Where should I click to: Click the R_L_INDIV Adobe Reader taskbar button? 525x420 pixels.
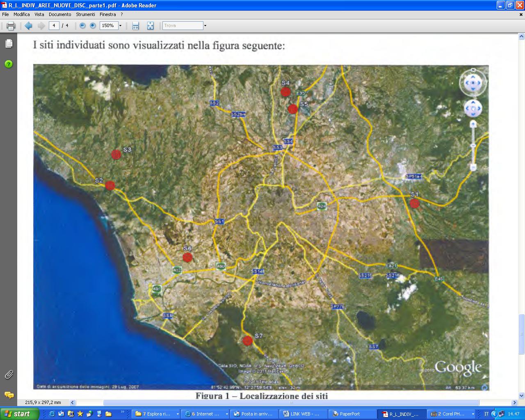(x=402, y=414)
